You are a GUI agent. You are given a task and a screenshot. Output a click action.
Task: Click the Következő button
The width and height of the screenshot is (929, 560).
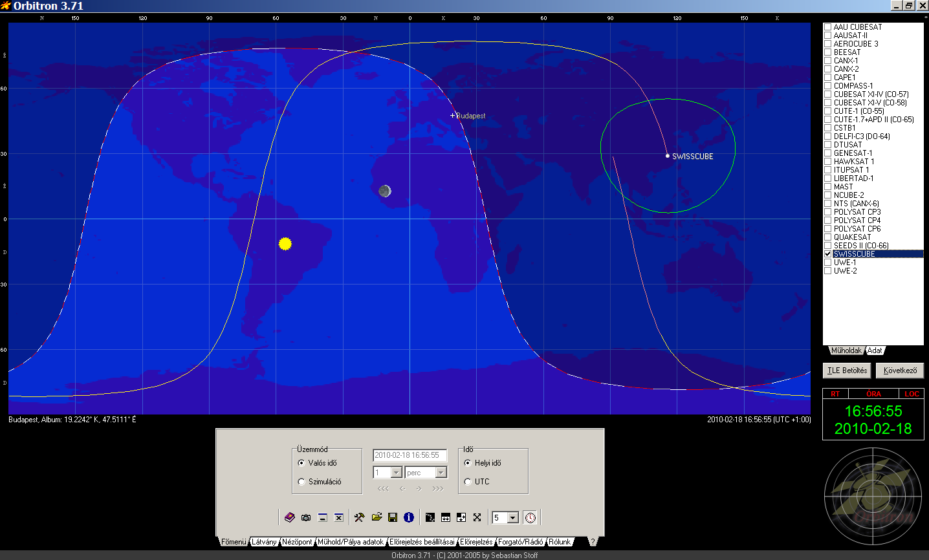point(900,371)
